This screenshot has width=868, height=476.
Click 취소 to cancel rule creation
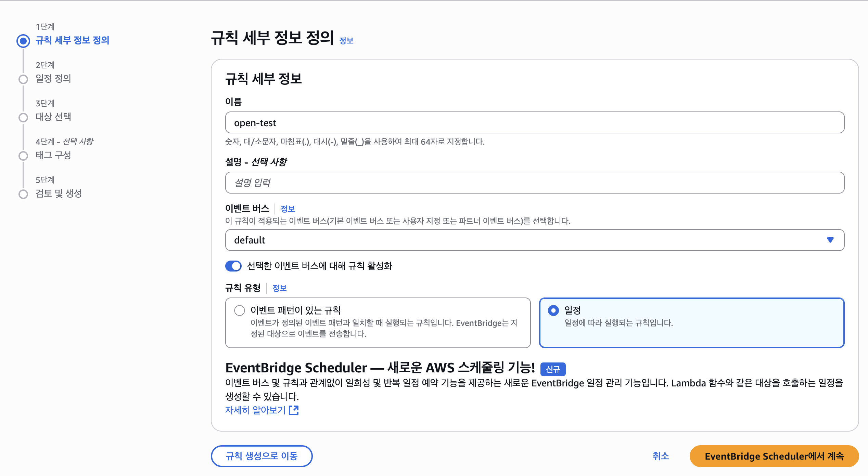click(x=660, y=456)
